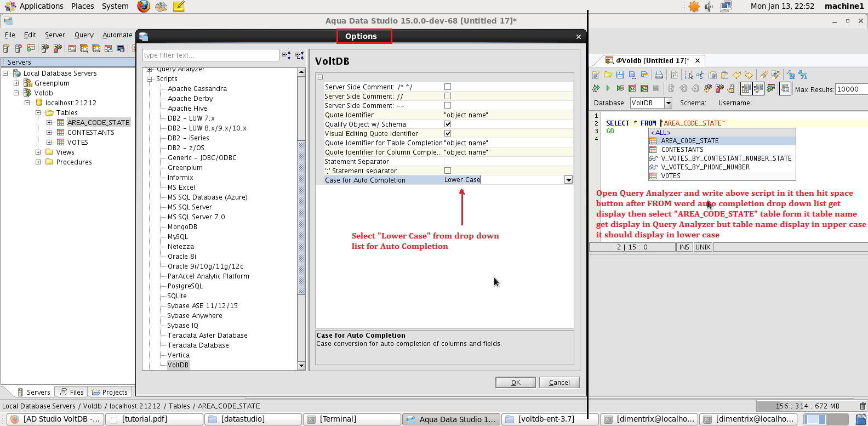Click the Execute with gear double-arrow icon
This screenshot has width=868, height=426.
(596, 88)
